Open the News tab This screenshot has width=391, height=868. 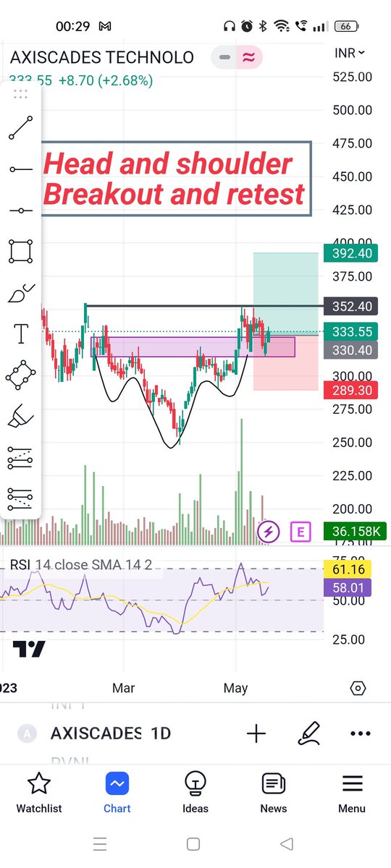tap(273, 793)
